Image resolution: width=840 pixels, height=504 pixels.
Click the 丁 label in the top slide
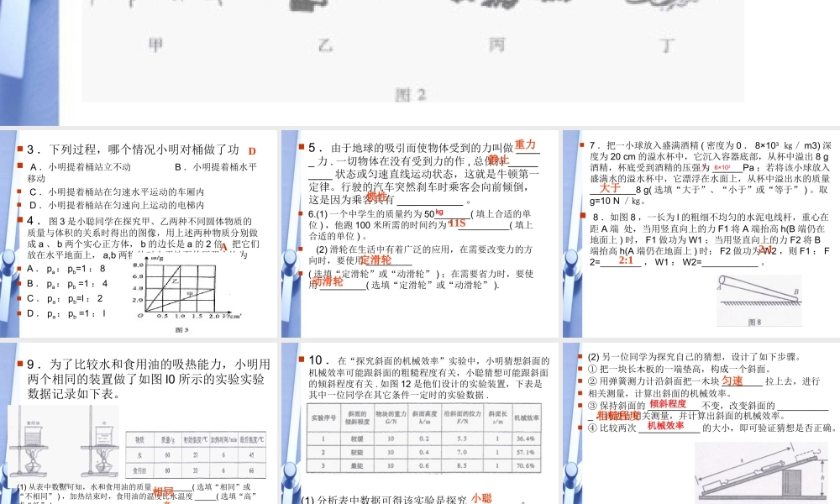pyautogui.click(x=667, y=45)
